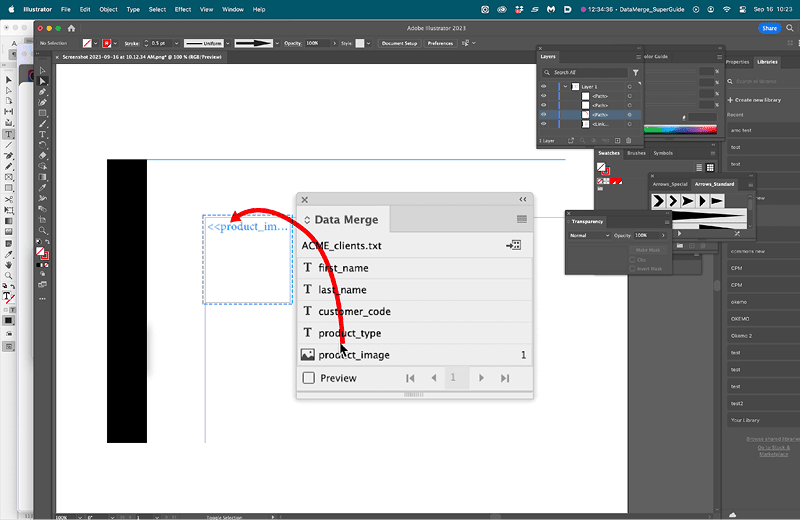Click the Share button

point(769,28)
